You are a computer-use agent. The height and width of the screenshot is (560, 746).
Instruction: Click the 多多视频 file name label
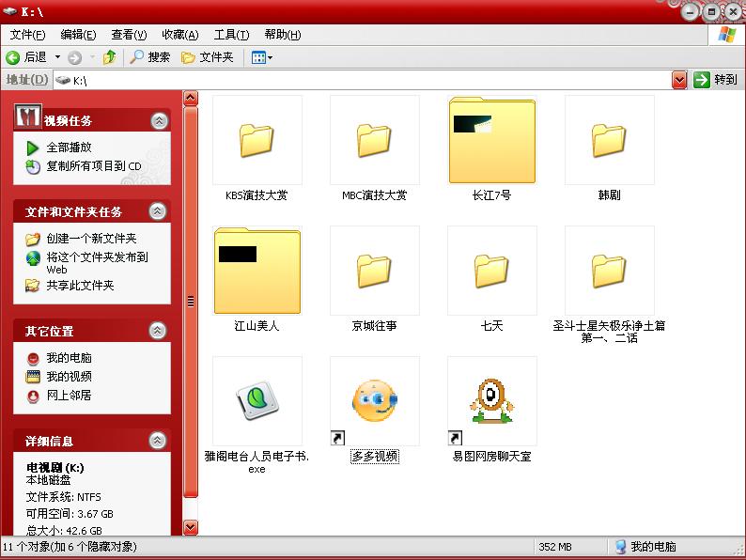(x=375, y=457)
